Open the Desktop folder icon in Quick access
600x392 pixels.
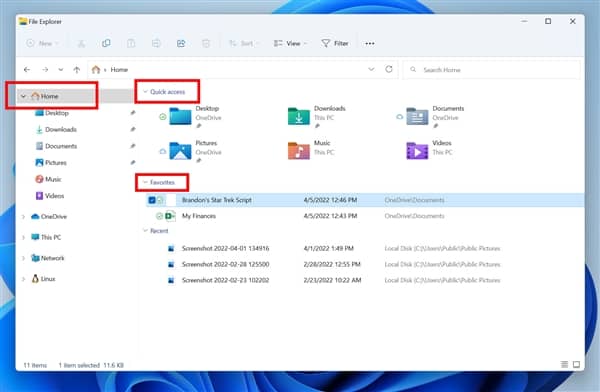click(180, 116)
